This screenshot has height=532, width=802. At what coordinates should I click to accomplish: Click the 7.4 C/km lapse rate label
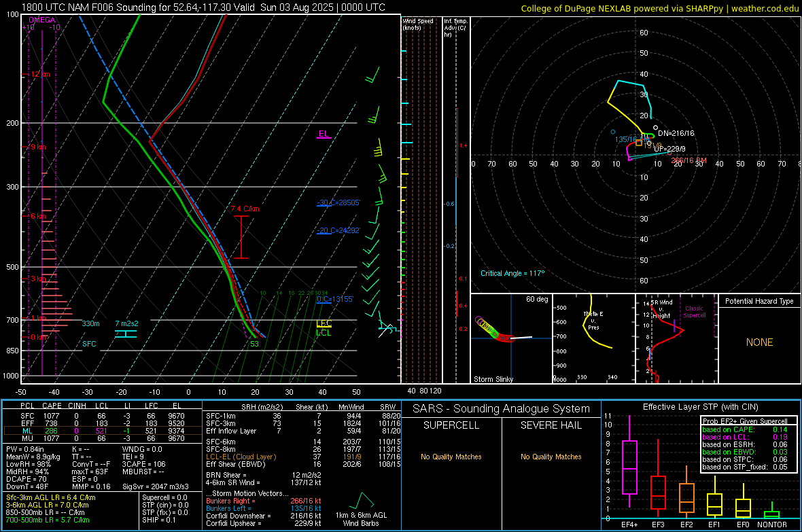[x=245, y=209]
